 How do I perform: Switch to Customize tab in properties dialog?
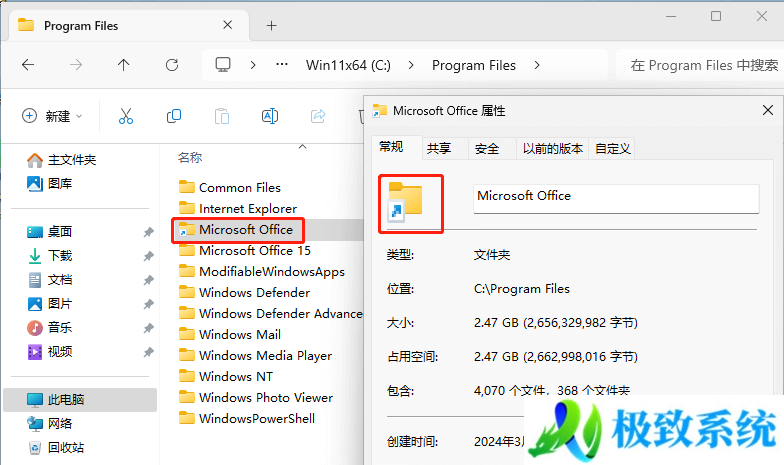[612, 148]
